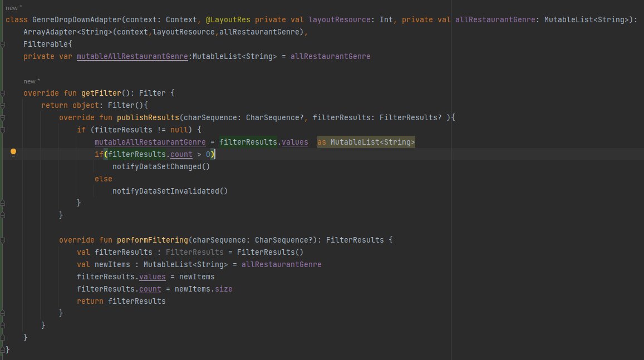Collapse the fold marker beside the Filterable{ line

pos(2,45)
